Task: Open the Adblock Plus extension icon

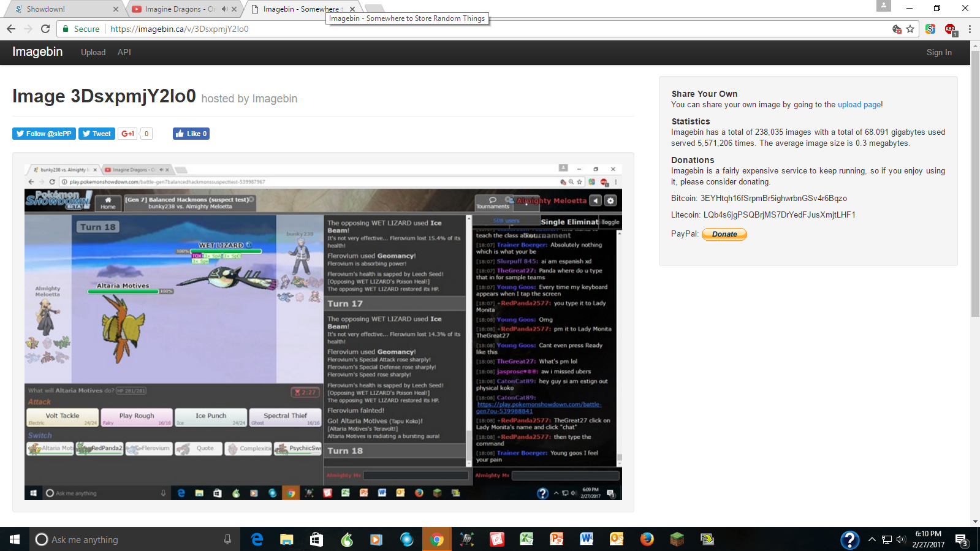Action: [x=950, y=29]
